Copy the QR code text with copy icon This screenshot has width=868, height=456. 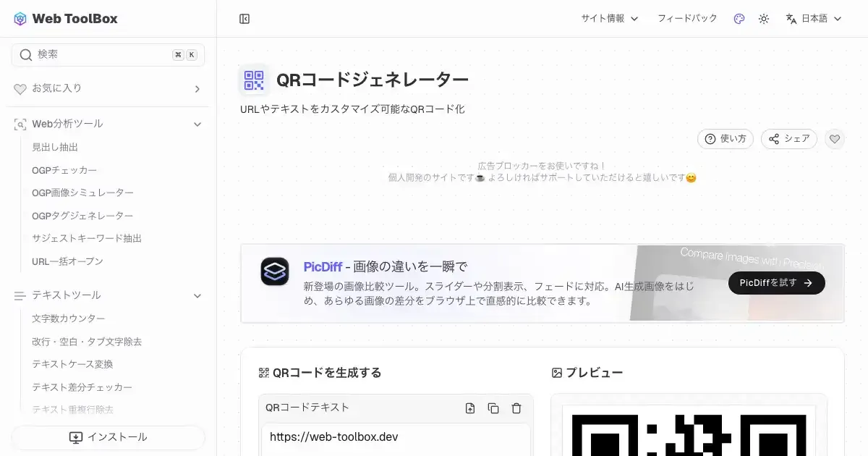(493, 408)
